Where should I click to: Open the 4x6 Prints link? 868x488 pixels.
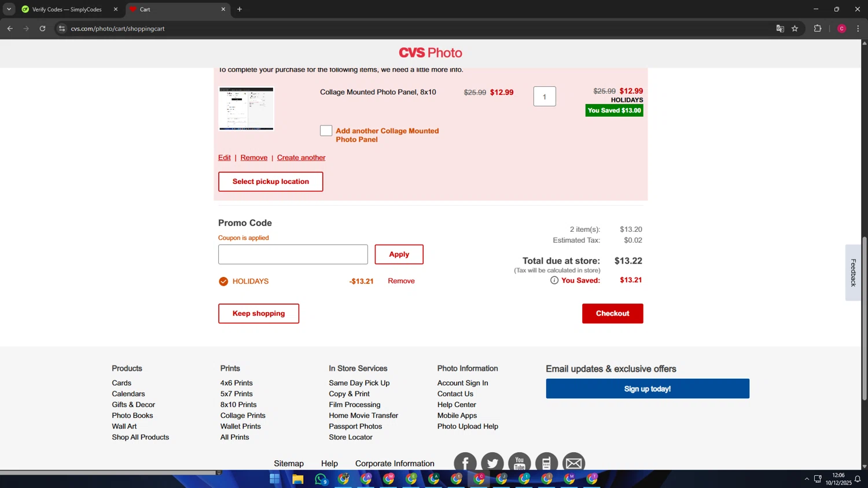[237, 383]
